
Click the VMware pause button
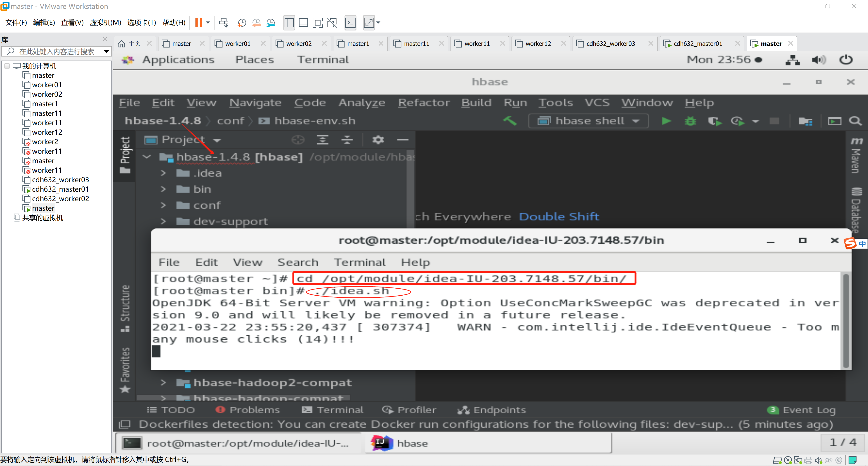pyautogui.click(x=198, y=23)
